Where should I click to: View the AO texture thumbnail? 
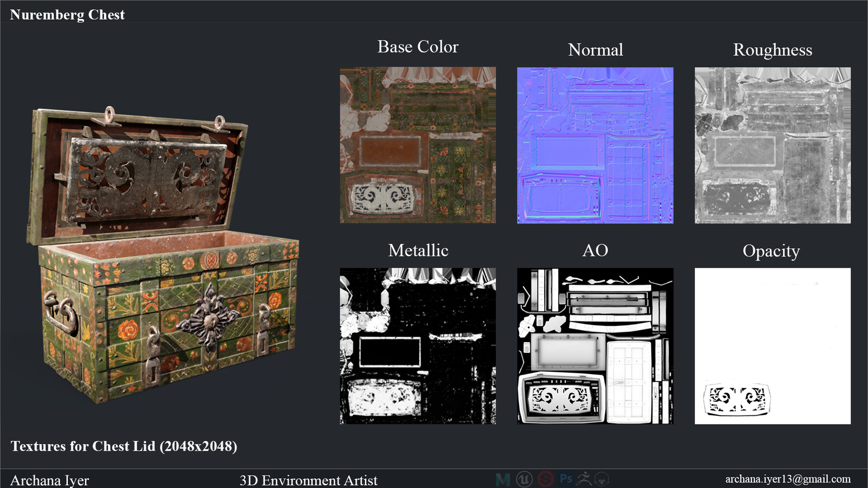(x=595, y=347)
